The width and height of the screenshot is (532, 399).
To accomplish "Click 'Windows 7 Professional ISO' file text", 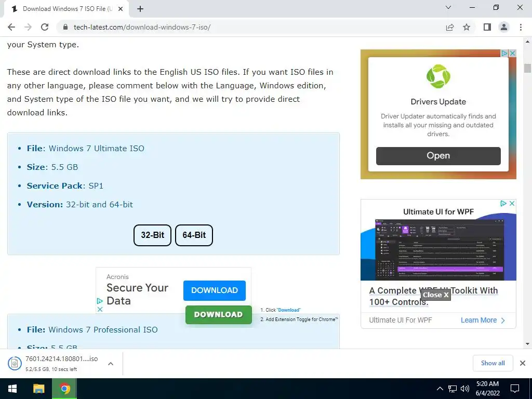I will click(103, 330).
